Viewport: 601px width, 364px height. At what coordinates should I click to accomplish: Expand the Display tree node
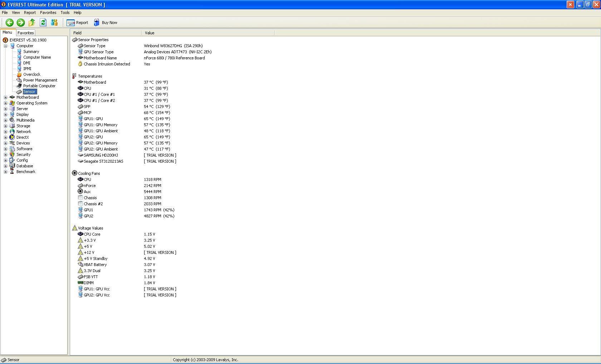pos(6,114)
